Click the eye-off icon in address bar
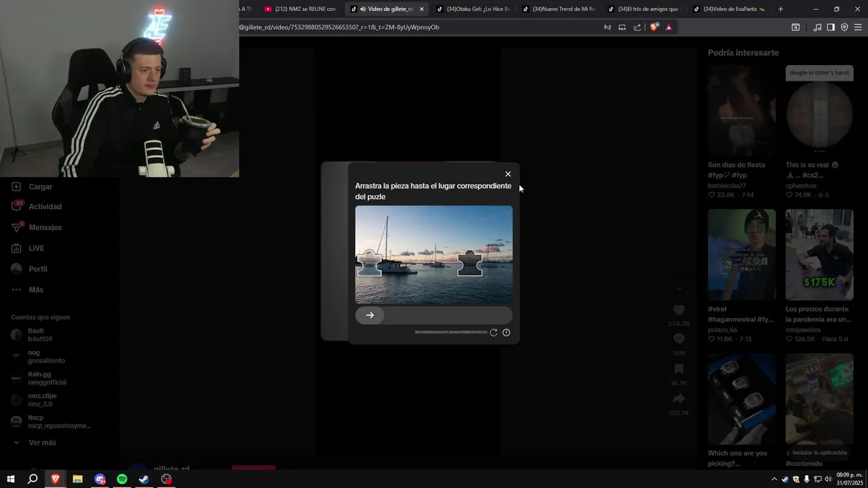The height and width of the screenshot is (488, 868). pyautogui.click(x=607, y=27)
